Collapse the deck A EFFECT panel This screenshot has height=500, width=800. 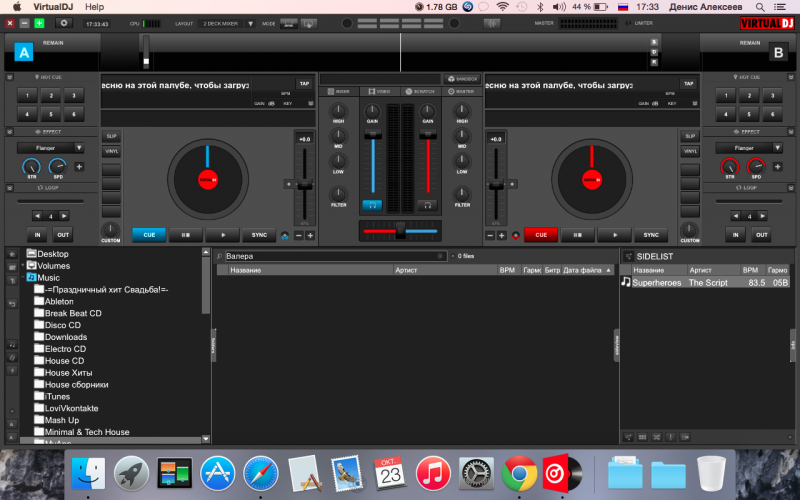(x=9, y=132)
